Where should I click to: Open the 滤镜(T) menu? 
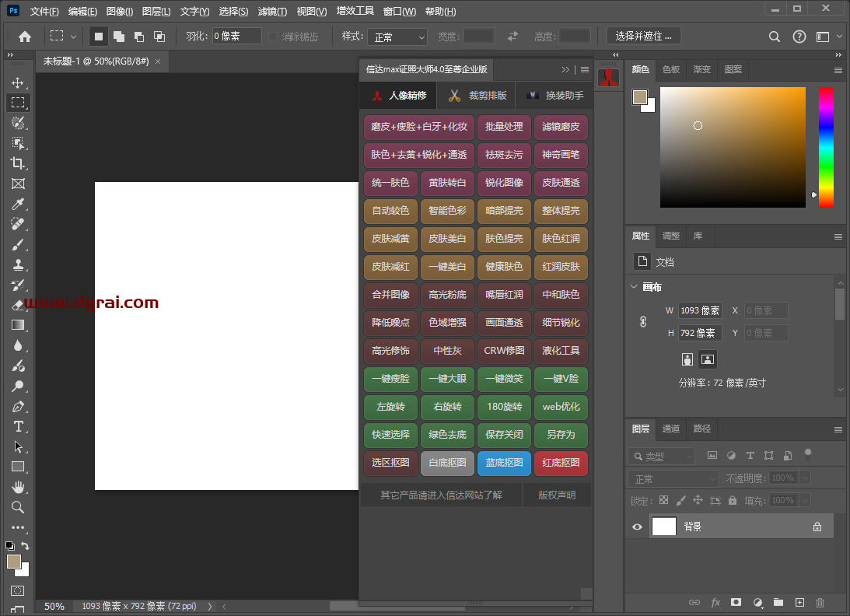pyautogui.click(x=273, y=11)
